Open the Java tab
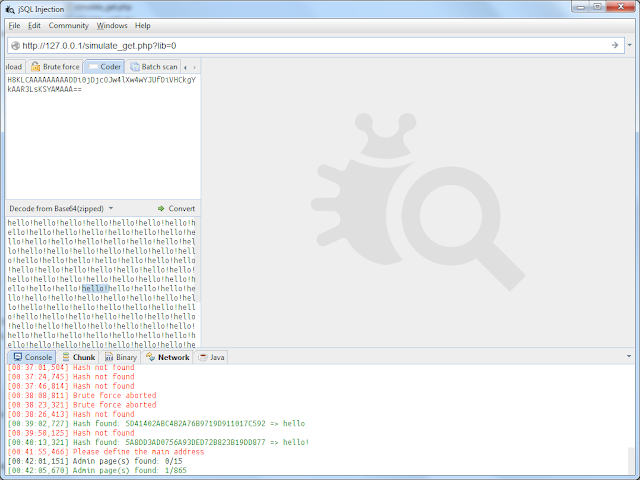640x480 pixels. click(x=211, y=357)
